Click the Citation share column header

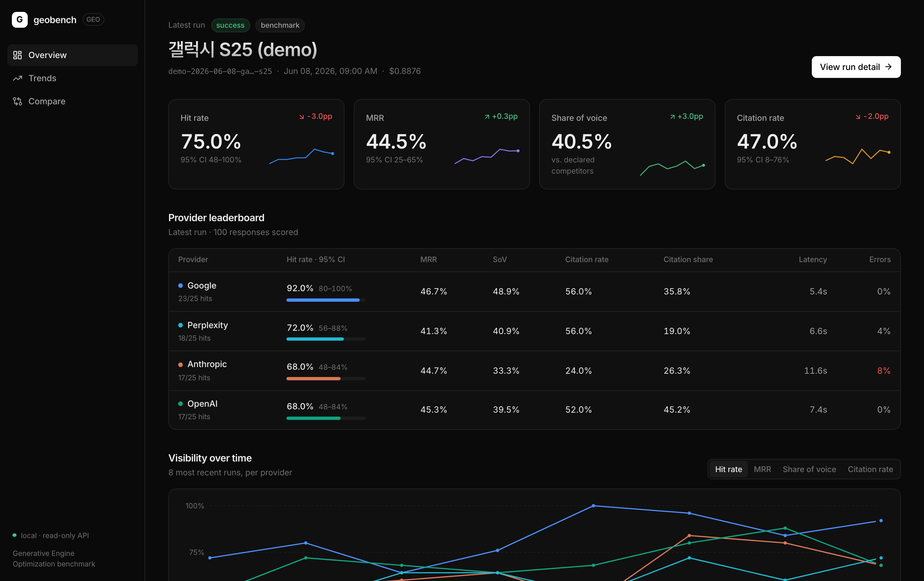688,259
